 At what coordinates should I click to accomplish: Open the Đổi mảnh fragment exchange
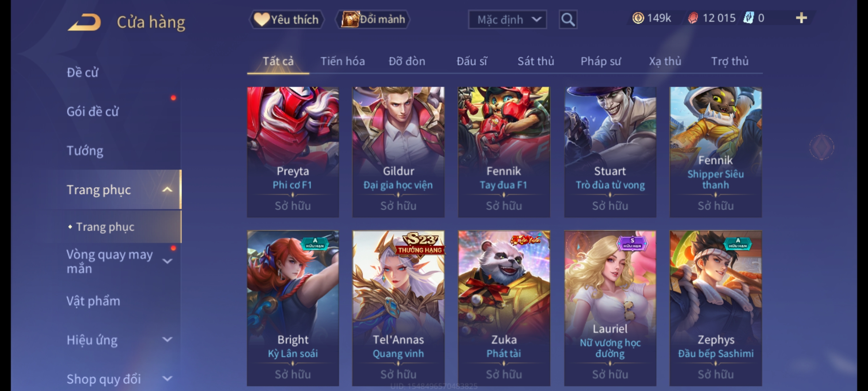coord(373,20)
